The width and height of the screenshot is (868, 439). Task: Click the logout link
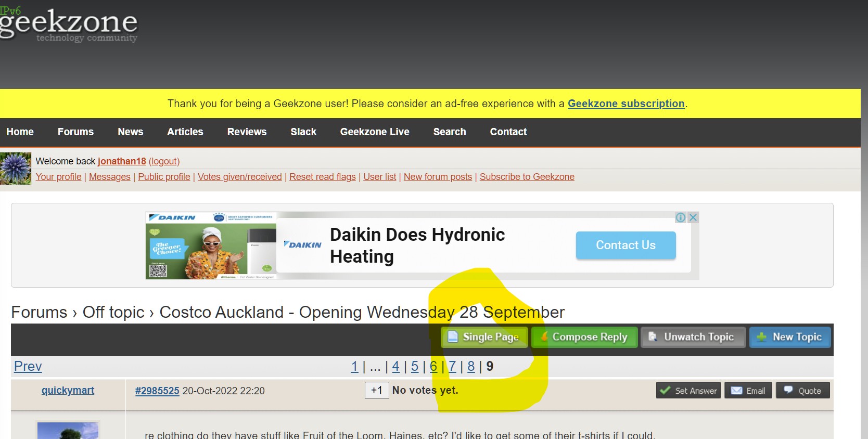tap(164, 161)
